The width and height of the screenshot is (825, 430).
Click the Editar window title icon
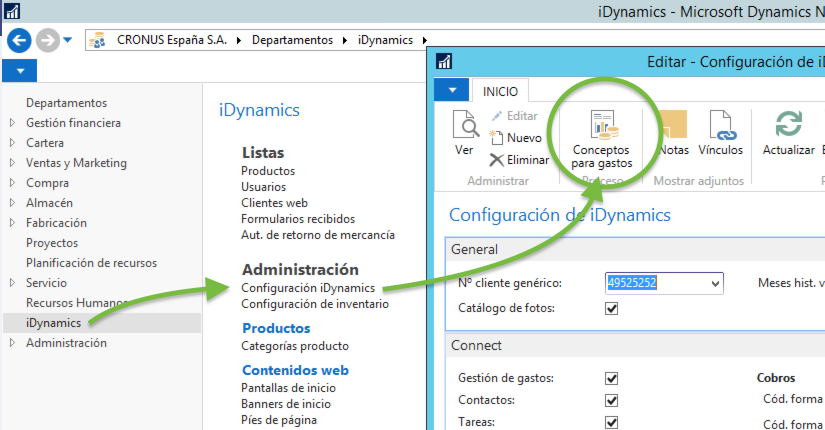pyautogui.click(x=444, y=62)
